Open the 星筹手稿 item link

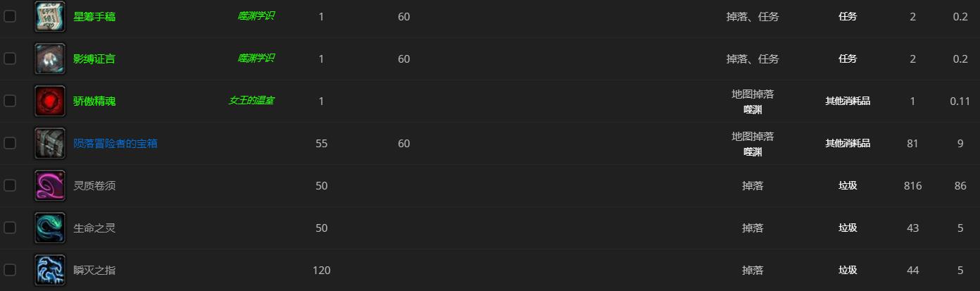[x=94, y=16]
